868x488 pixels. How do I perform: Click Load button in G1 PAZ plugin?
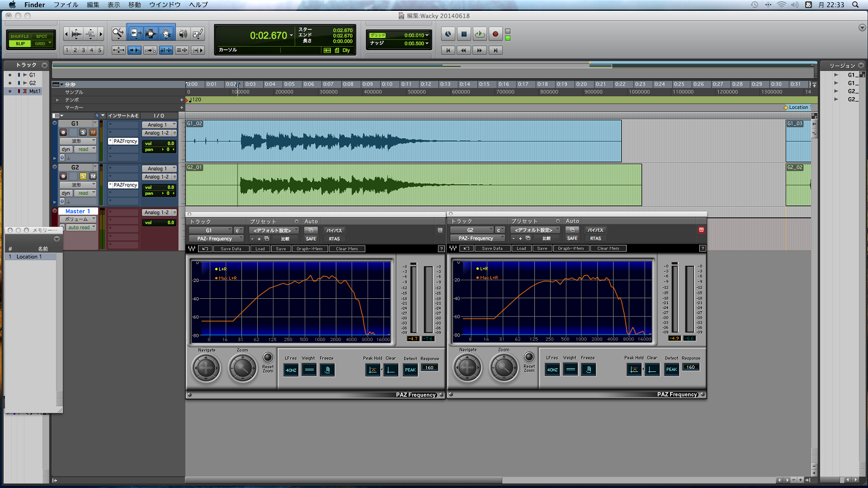(x=260, y=249)
